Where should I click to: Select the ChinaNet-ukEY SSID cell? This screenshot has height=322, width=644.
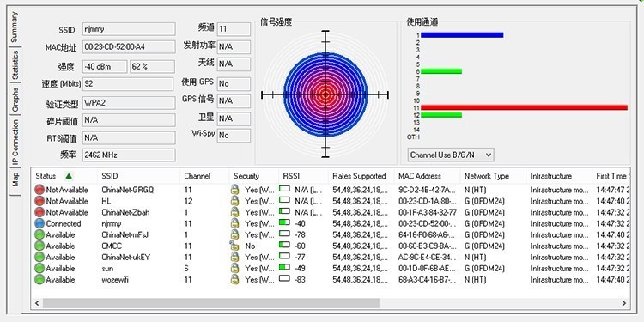pos(126,258)
